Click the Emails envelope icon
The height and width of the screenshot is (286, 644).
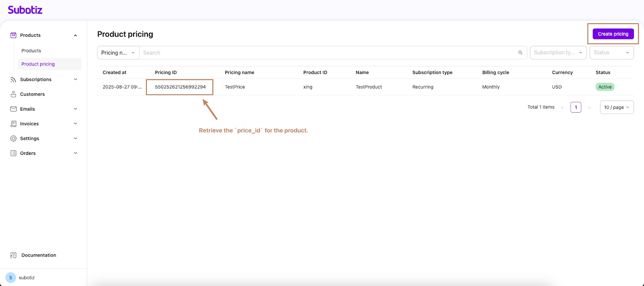point(13,109)
